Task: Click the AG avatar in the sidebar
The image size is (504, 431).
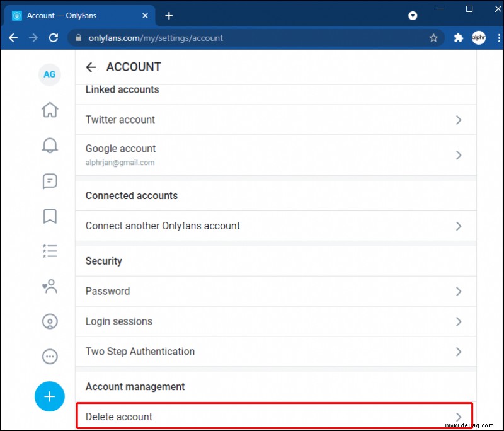Action: coord(50,74)
